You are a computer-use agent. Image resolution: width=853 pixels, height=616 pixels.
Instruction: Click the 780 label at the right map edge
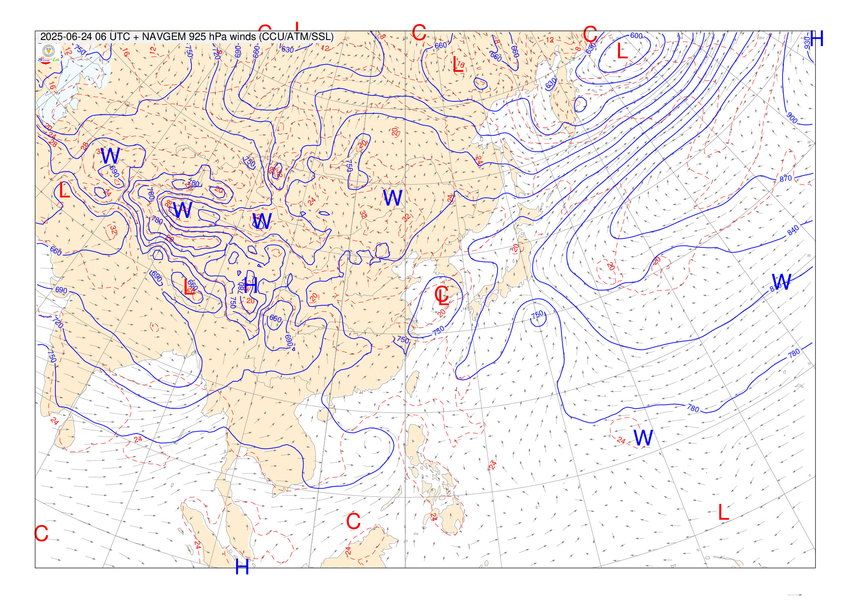(794, 353)
